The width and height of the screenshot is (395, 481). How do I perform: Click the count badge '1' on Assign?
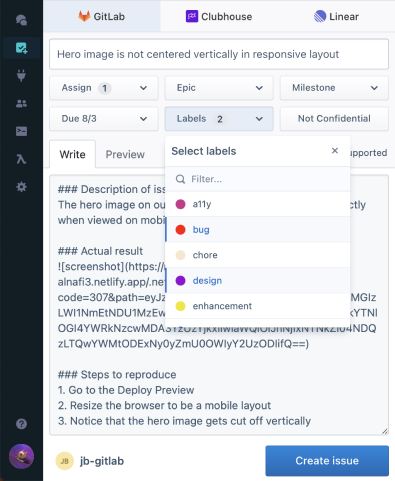pos(105,88)
